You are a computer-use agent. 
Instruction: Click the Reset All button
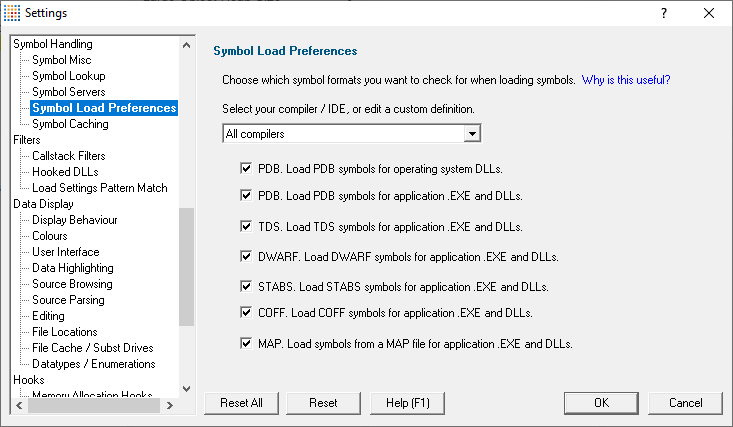[x=241, y=403]
